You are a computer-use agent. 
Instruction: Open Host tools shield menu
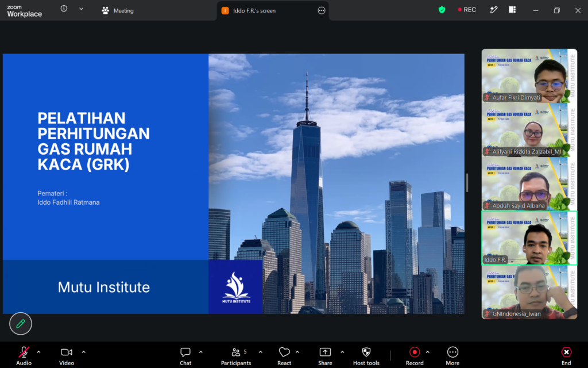click(366, 355)
